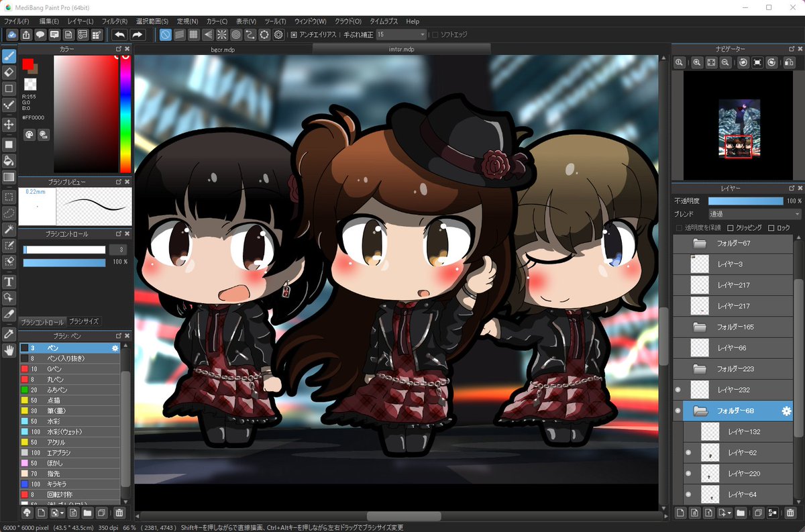Hide layer レイヤー232 via its visibility dot
Viewport: 805px width, 532px height.
coord(678,390)
